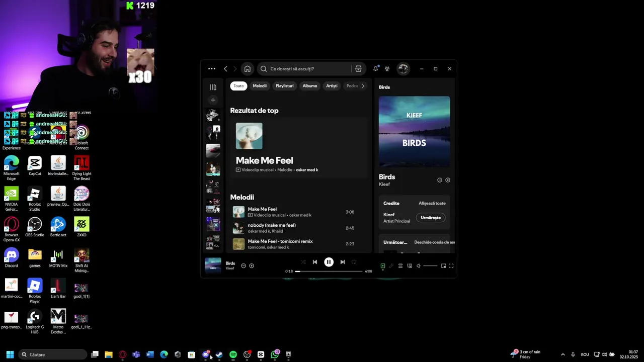The width and height of the screenshot is (644, 362).
Task: Add Birds to Liked Songs in side panel
Action: click(x=448, y=180)
